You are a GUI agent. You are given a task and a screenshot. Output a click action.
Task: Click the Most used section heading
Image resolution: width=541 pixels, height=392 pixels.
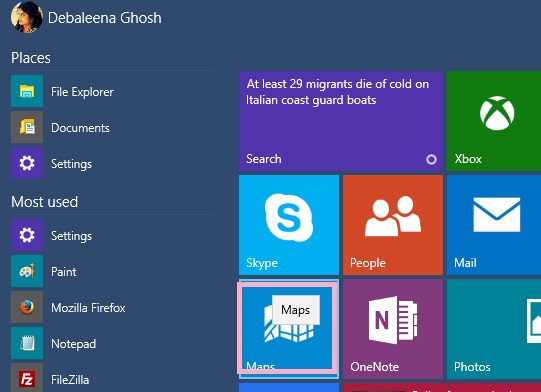[45, 202]
